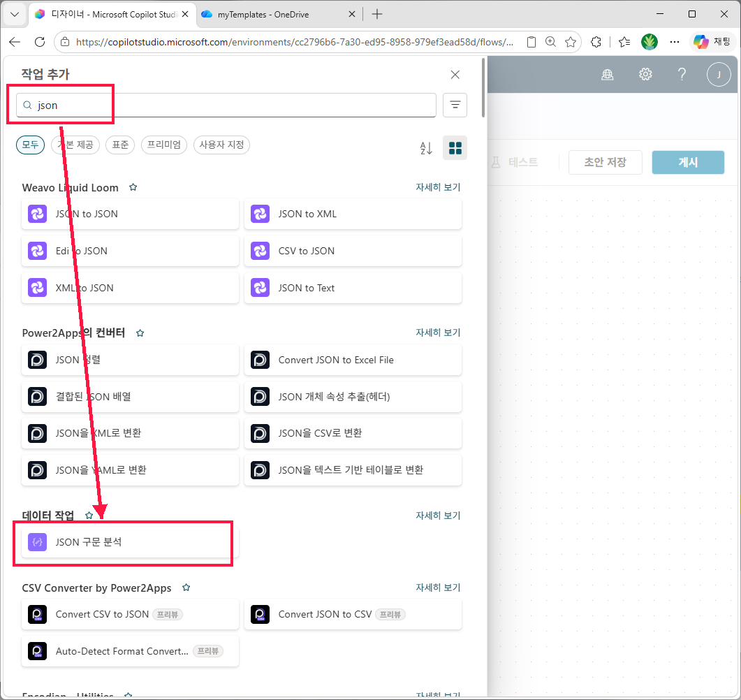This screenshot has width=741, height=700.
Task: Open the browser more options menu
Action: tap(675, 42)
